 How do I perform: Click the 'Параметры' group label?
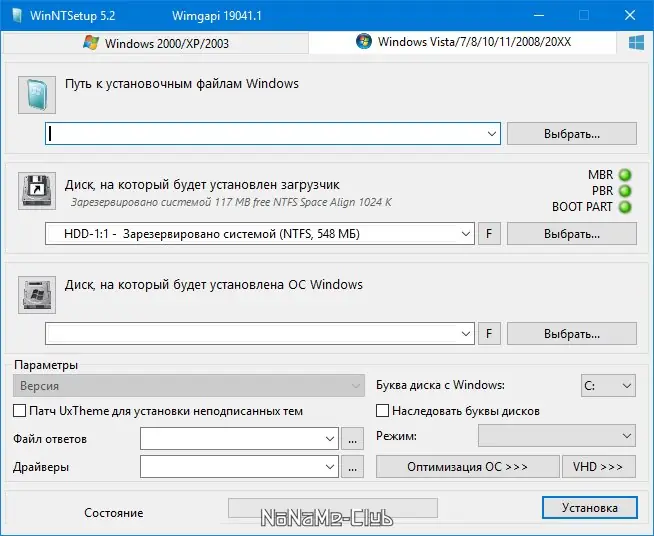pos(46,365)
